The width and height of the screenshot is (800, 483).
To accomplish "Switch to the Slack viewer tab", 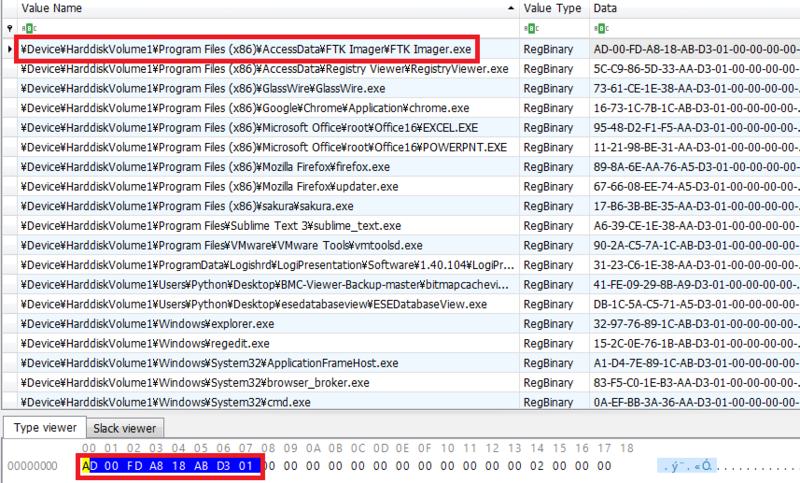I will pos(124,428).
